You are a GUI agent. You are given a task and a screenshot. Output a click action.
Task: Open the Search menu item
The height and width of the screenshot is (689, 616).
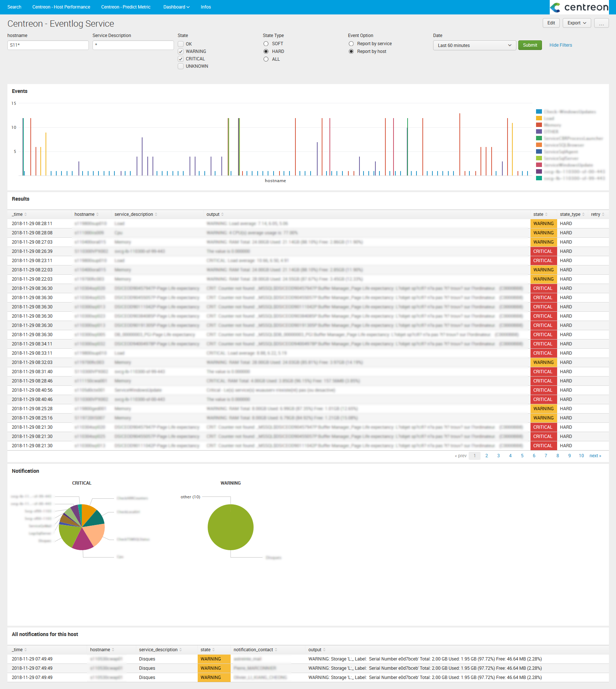click(14, 7)
